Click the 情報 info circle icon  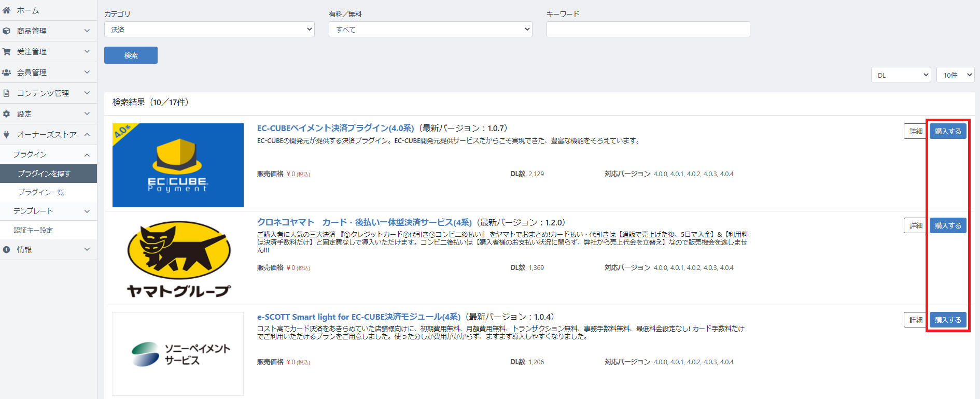pyautogui.click(x=7, y=250)
